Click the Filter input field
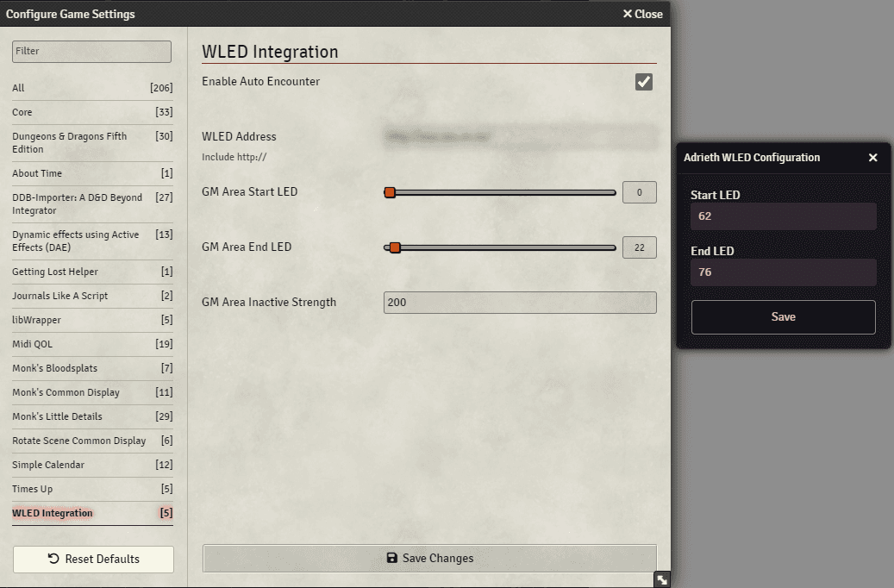 pos(91,51)
